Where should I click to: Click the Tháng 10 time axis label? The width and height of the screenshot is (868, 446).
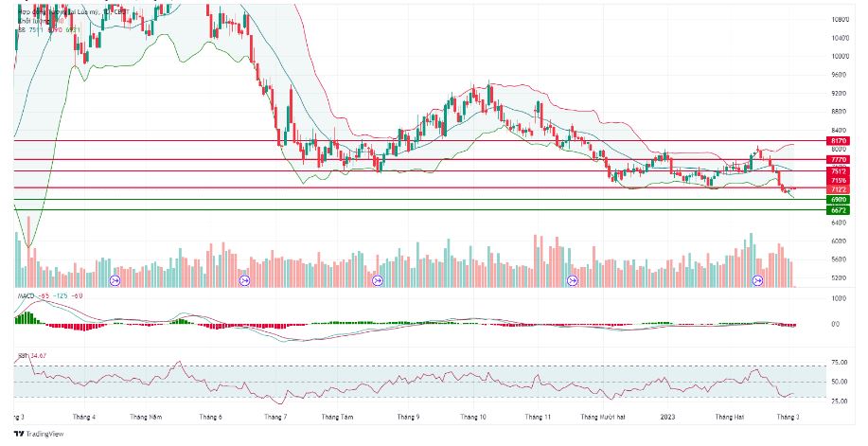pos(472,417)
